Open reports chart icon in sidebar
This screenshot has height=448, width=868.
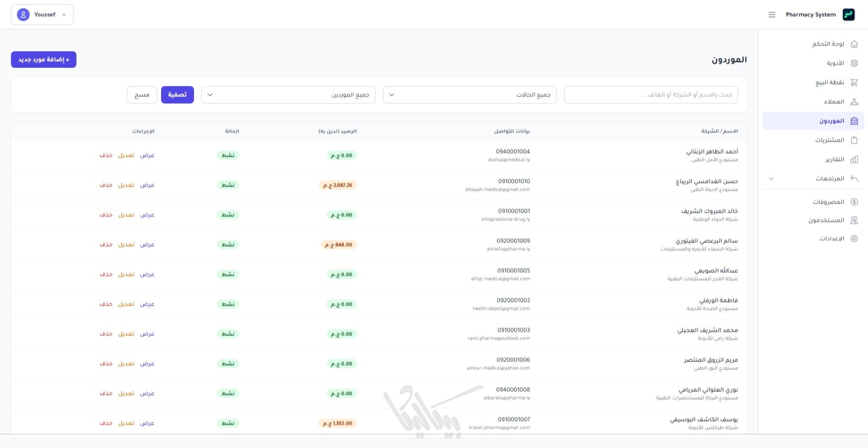[x=854, y=159]
